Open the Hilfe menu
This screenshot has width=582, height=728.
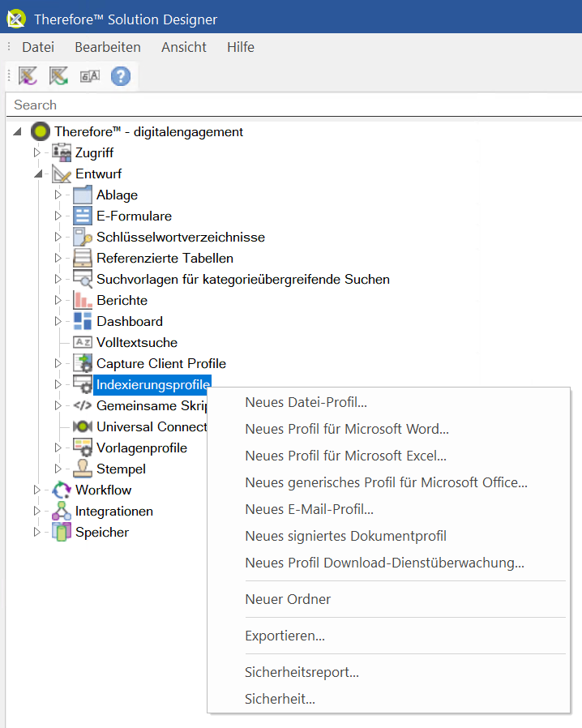241,47
